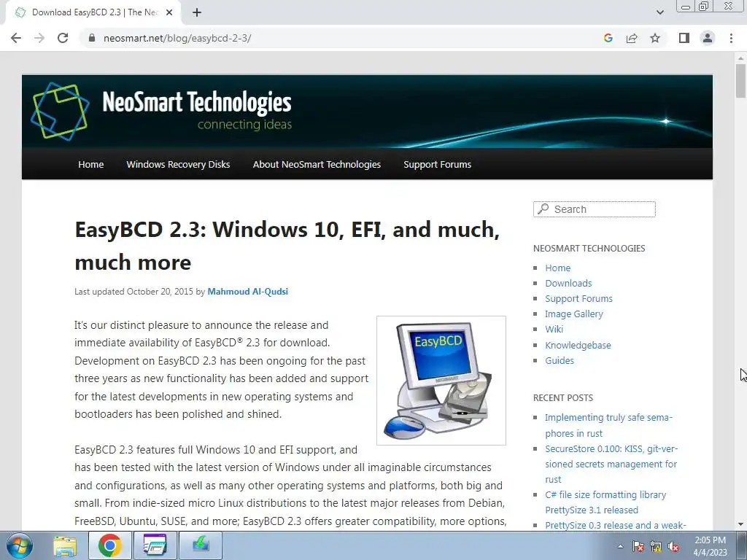The height and width of the screenshot is (560, 747).
Task: Open sidebar Support Forums link
Action: (x=578, y=298)
